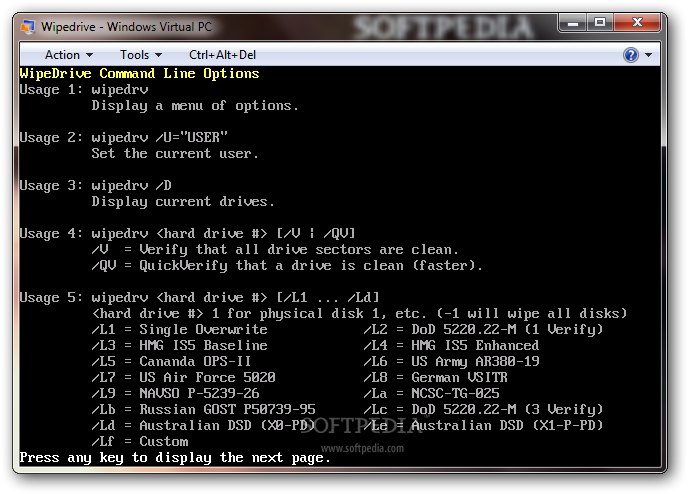Send Ctrl+Alt+Del to the virtual machine

tap(222, 55)
